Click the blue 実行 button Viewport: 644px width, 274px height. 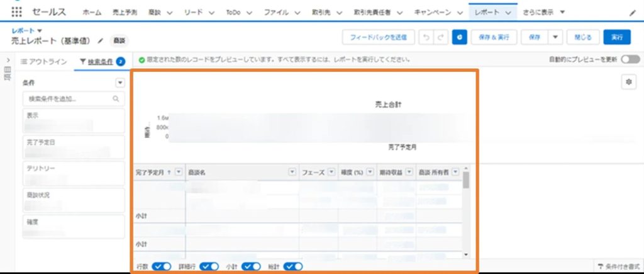tap(617, 37)
